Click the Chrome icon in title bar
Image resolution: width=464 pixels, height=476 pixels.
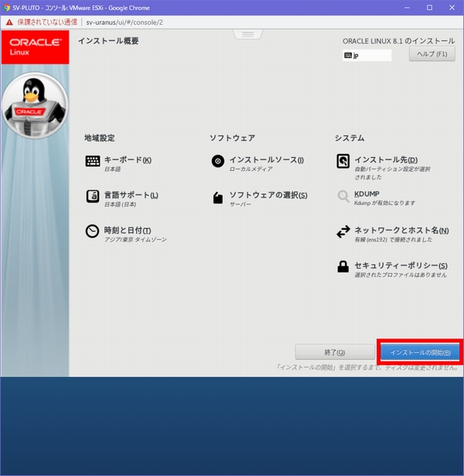click(x=6, y=7)
